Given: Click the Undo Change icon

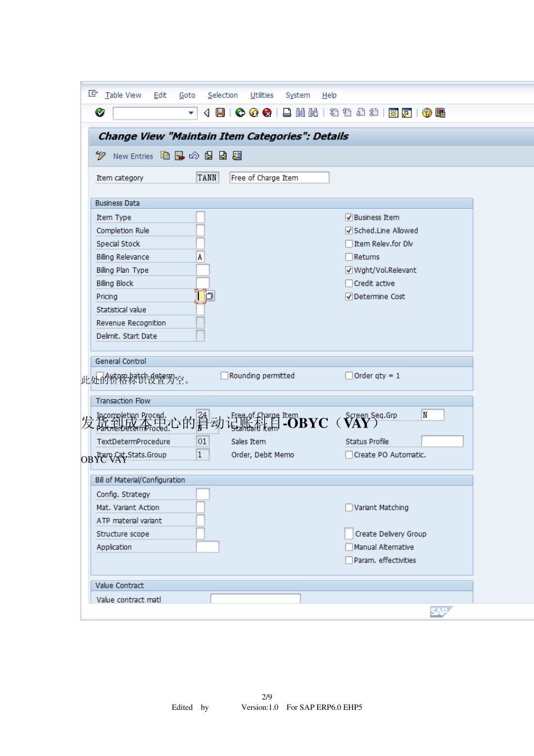Looking at the screenshot, I should point(194,156).
